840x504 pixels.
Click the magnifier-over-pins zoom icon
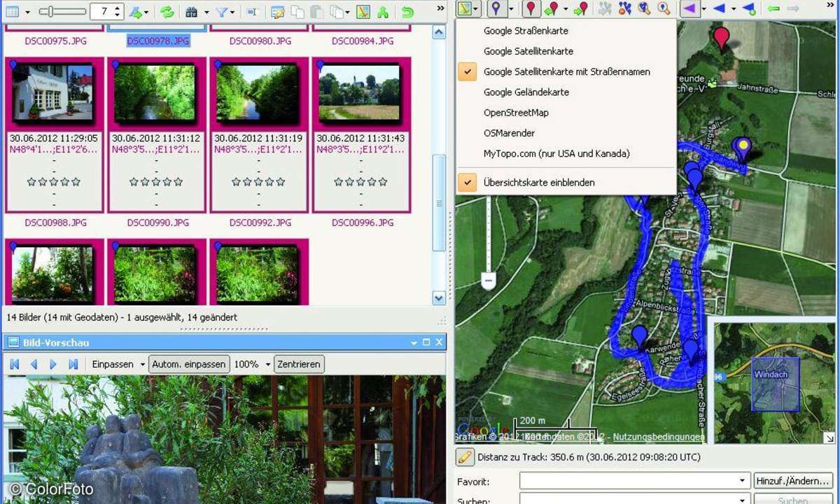(644, 9)
